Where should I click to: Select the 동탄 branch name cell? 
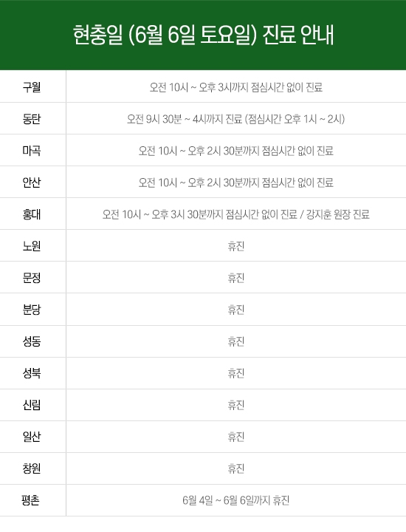point(32,119)
